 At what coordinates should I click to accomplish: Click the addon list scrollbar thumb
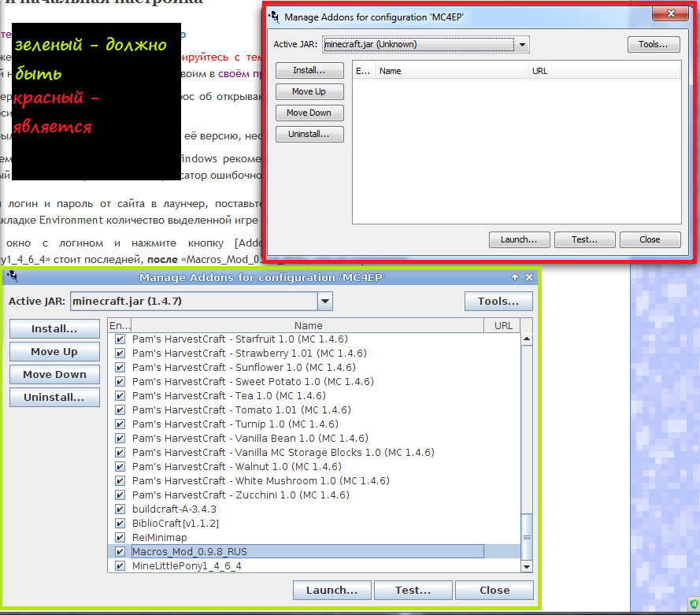tap(527, 537)
